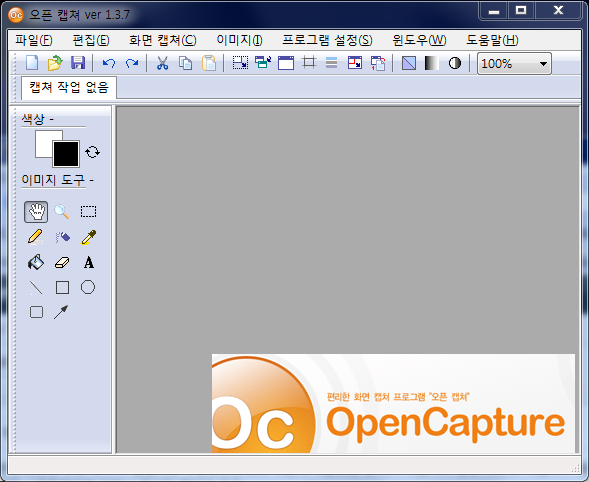Click the grayscale gradient icon
589x482 pixels.
pos(432,63)
